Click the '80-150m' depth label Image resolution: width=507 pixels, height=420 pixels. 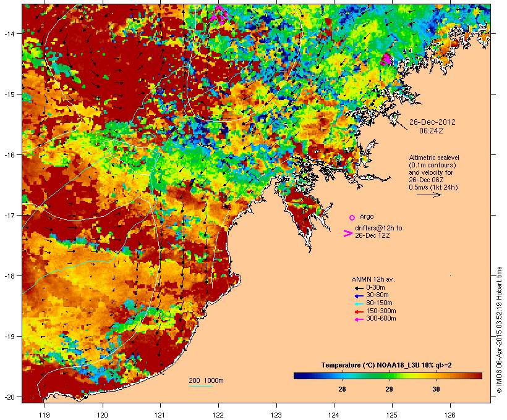(x=379, y=303)
